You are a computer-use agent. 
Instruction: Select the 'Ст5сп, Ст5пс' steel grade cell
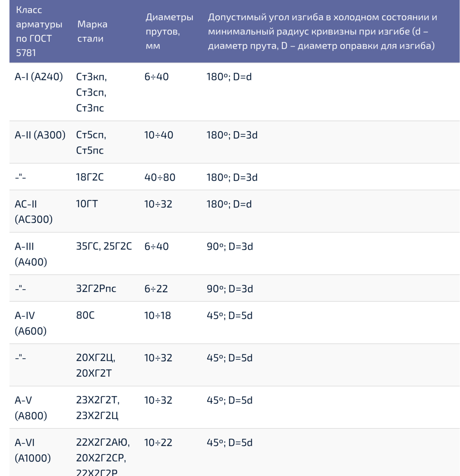91,142
